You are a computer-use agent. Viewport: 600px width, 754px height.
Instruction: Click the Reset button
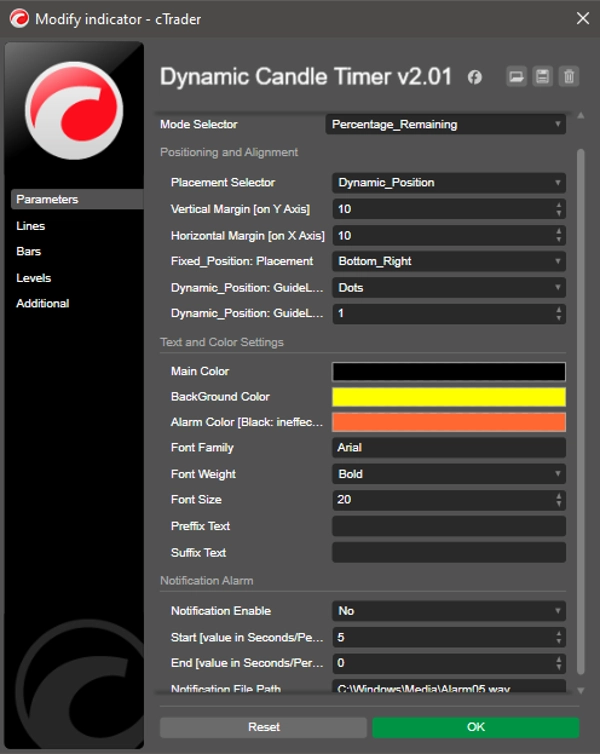(263, 727)
